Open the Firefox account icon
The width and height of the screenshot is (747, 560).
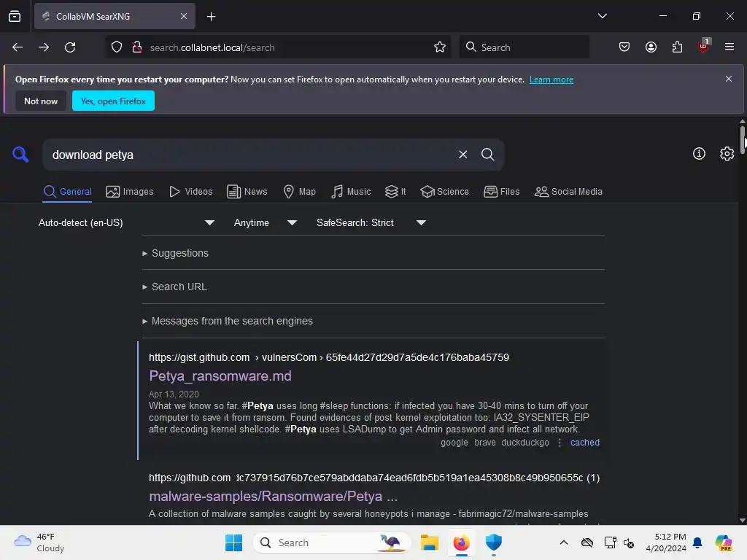[x=651, y=47]
